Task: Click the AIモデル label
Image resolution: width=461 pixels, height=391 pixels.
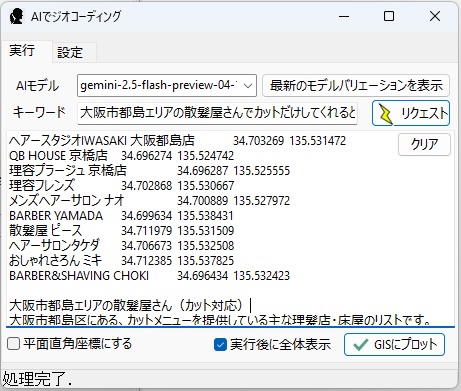Action: coord(38,86)
